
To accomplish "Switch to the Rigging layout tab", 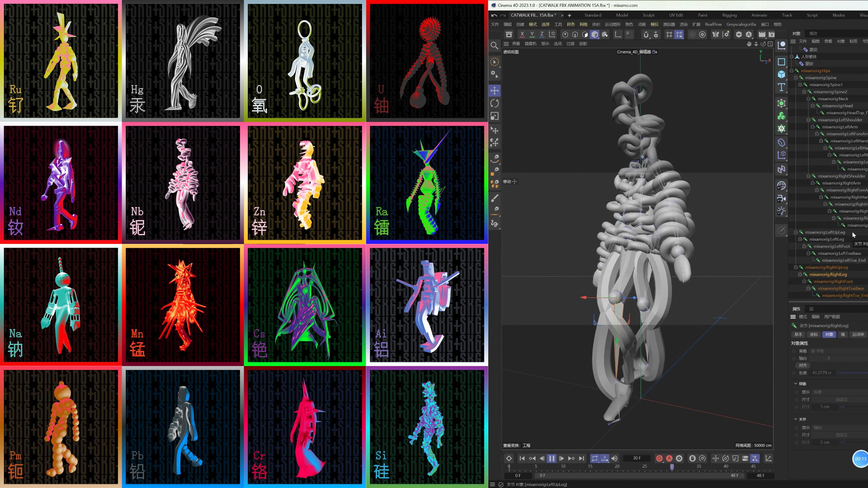I will click(x=729, y=15).
